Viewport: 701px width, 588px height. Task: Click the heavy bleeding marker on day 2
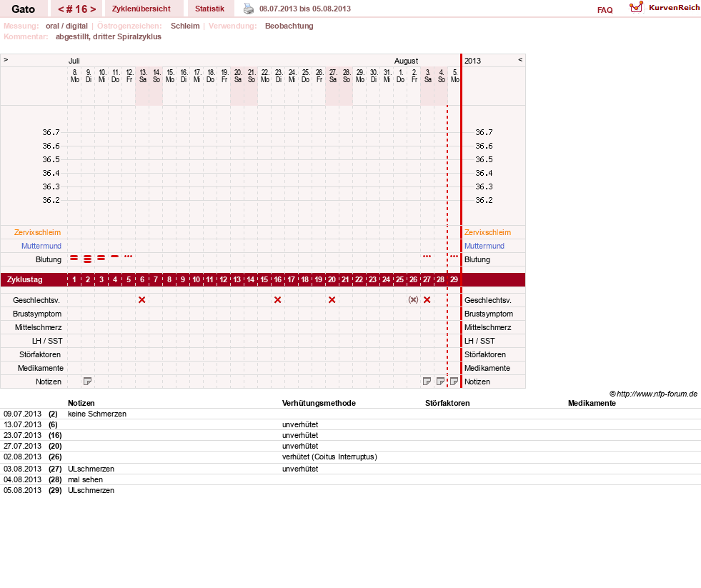(x=88, y=259)
